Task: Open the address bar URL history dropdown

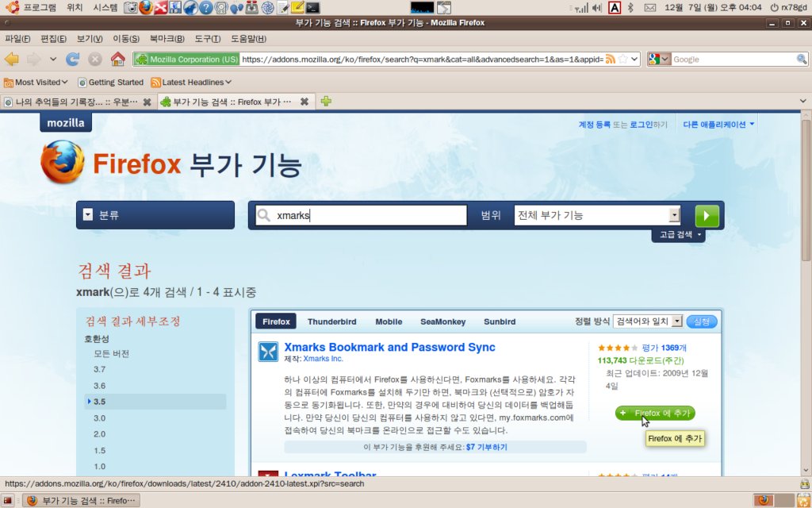Action: coord(635,59)
